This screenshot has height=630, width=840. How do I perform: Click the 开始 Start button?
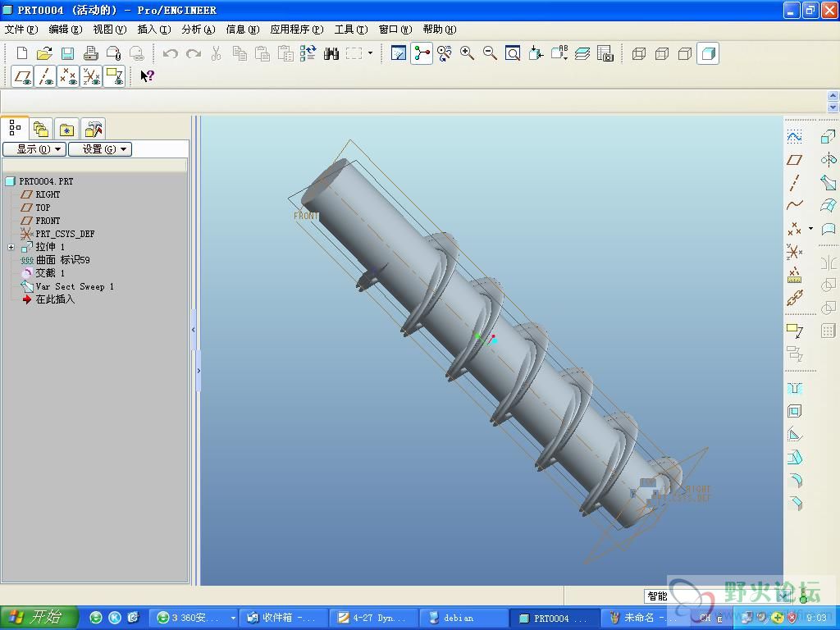pyautogui.click(x=39, y=618)
